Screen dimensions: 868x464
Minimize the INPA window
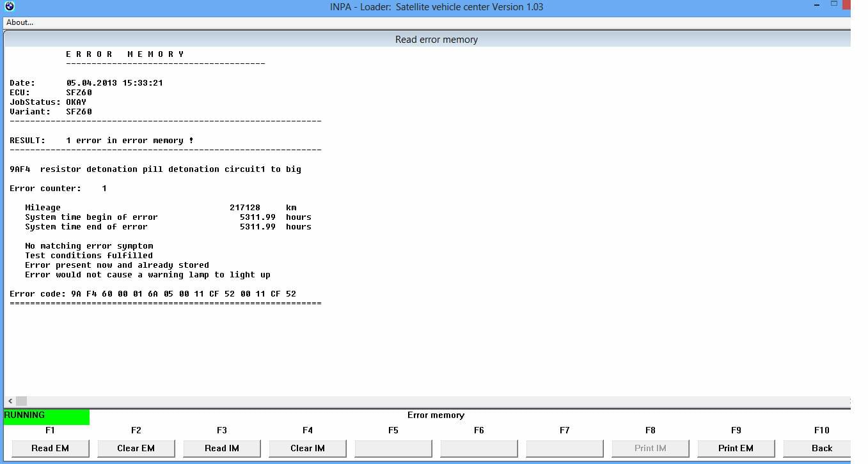tap(817, 6)
